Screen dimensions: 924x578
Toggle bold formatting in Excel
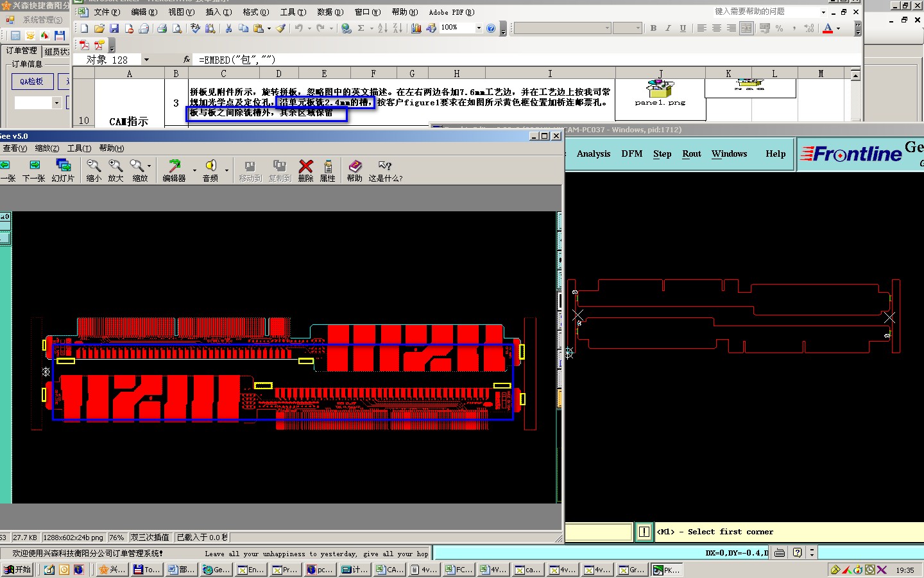653,28
